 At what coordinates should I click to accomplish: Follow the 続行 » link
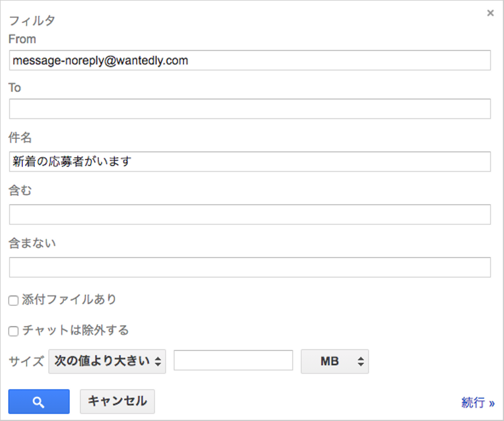(478, 402)
